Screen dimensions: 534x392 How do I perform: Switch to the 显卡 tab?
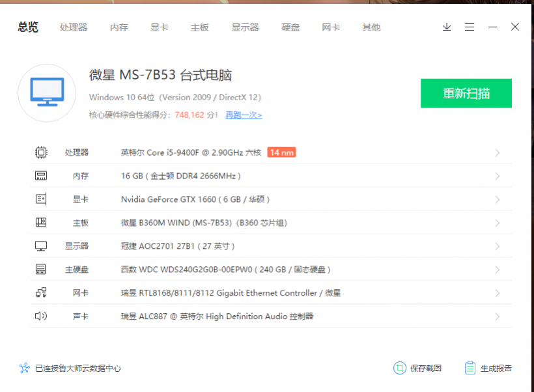point(160,27)
